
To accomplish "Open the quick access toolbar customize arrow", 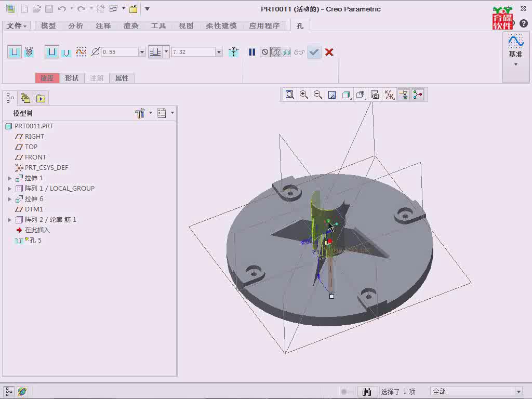I will [x=147, y=9].
